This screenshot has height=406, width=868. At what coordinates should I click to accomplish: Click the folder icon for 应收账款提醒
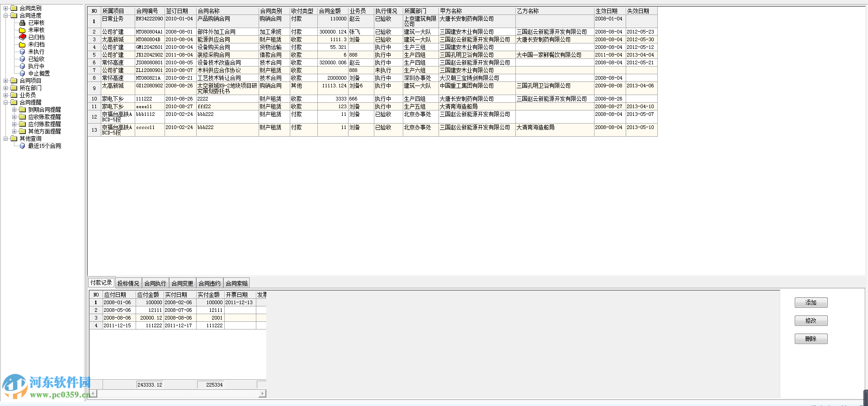(x=22, y=117)
